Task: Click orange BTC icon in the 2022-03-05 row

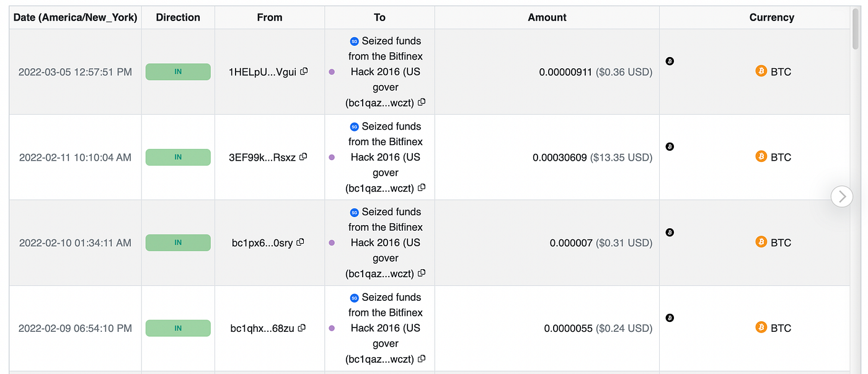Action: (761, 71)
